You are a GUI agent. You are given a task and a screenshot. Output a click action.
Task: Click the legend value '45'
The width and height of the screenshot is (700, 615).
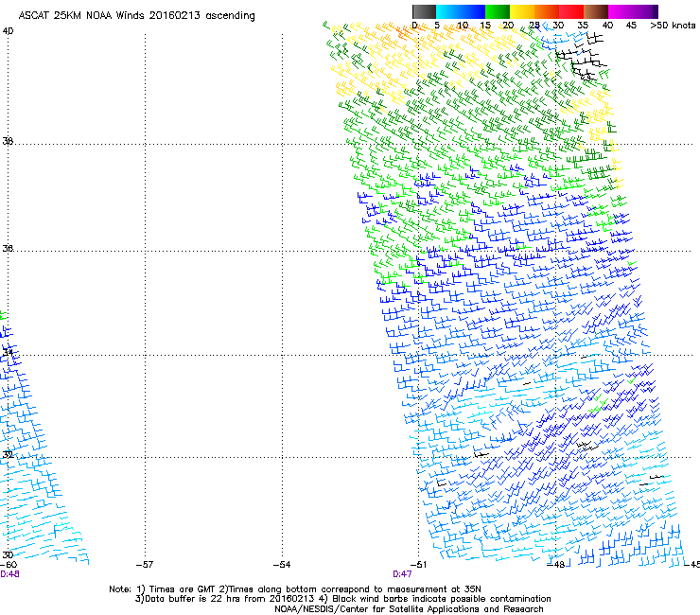[x=631, y=26]
